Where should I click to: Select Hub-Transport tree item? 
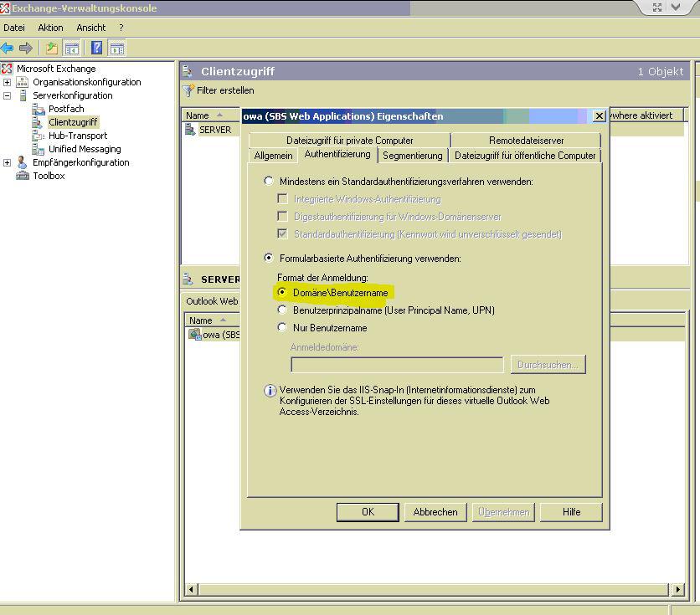[78, 136]
